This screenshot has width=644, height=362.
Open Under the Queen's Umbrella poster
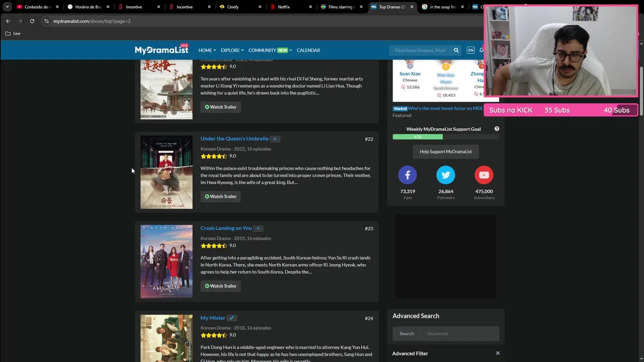(167, 172)
